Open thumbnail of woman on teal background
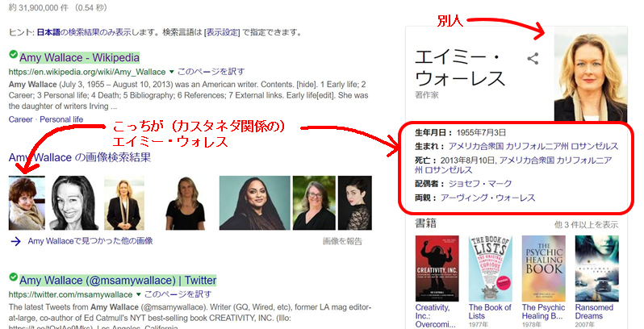The image size is (644, 329). (255, 202)
